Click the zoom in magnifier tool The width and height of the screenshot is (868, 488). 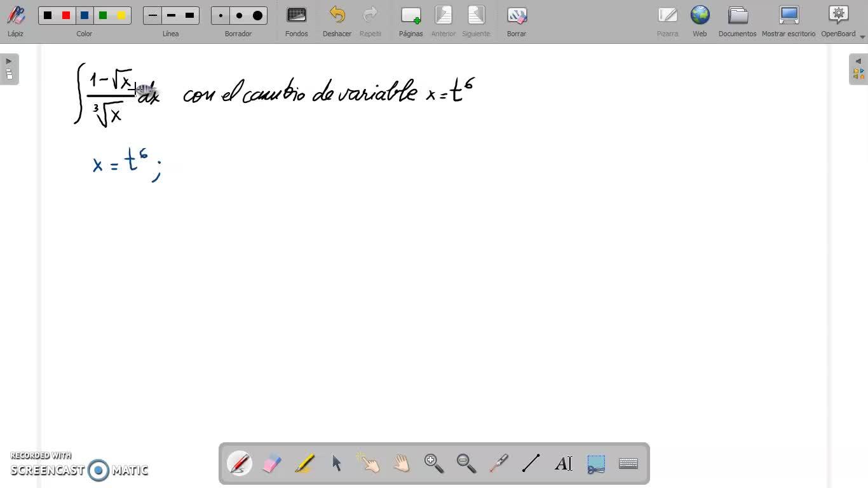point(434,463)
